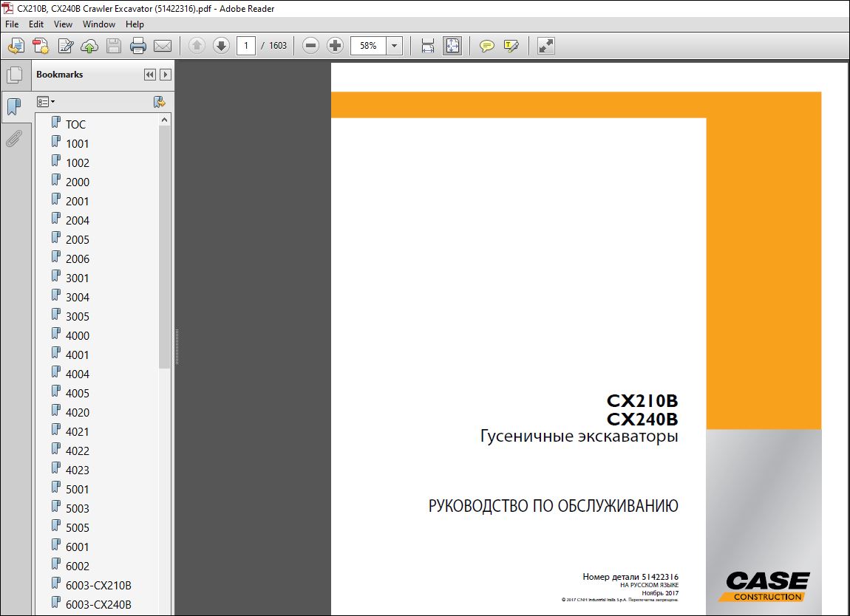Image resolution: width=850 pixels, height=616 pixels.
Task: Click the Save floppy disk icon
Action: (x=114, y=46)
